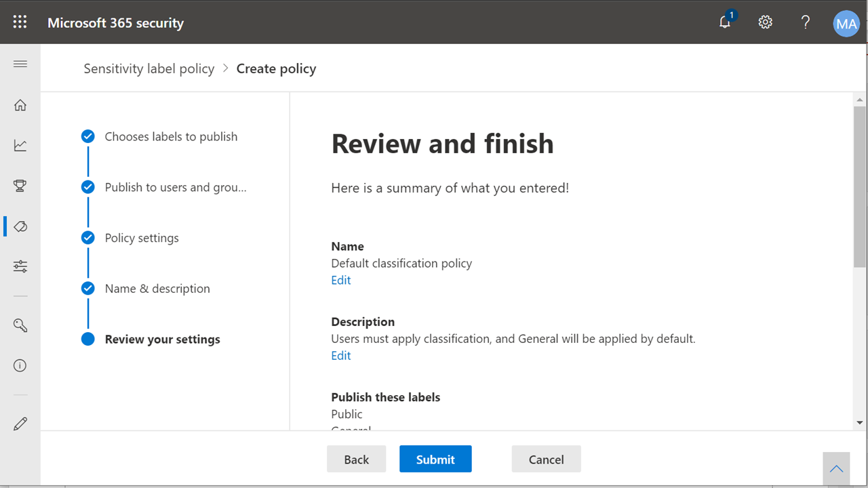Click scrollbar down arrow

[x=860, y=423]
